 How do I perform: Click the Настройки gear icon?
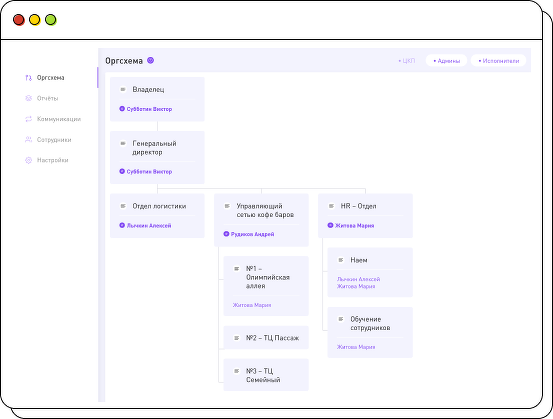(x=29, y=160)
